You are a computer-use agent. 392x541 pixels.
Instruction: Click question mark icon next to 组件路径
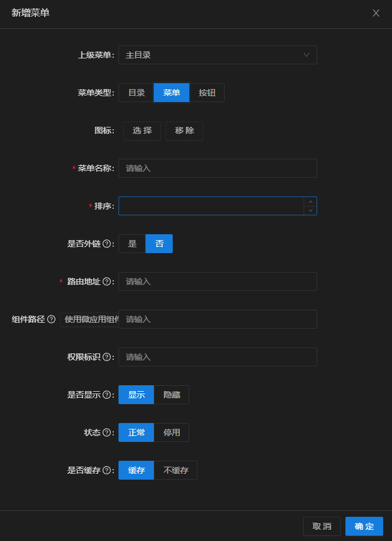pos(51,320)
